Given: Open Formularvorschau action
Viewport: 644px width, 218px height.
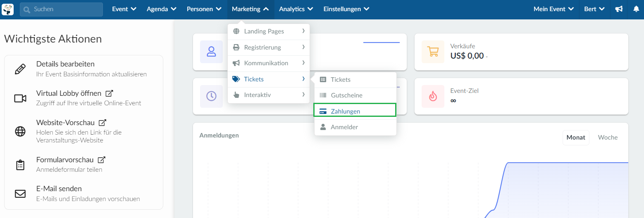Looking at the screenshot, I should pos(84,164).
